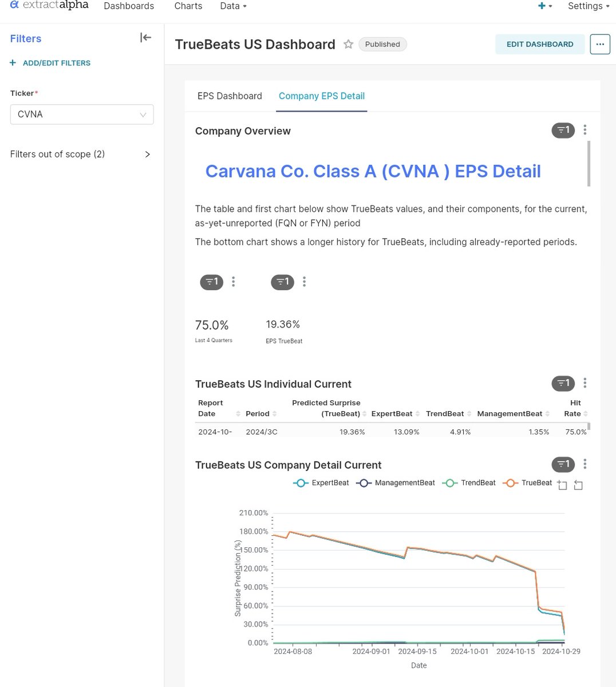
Task: Toggle ManagementBeat series in chart legend
Action: pos(396,483)
